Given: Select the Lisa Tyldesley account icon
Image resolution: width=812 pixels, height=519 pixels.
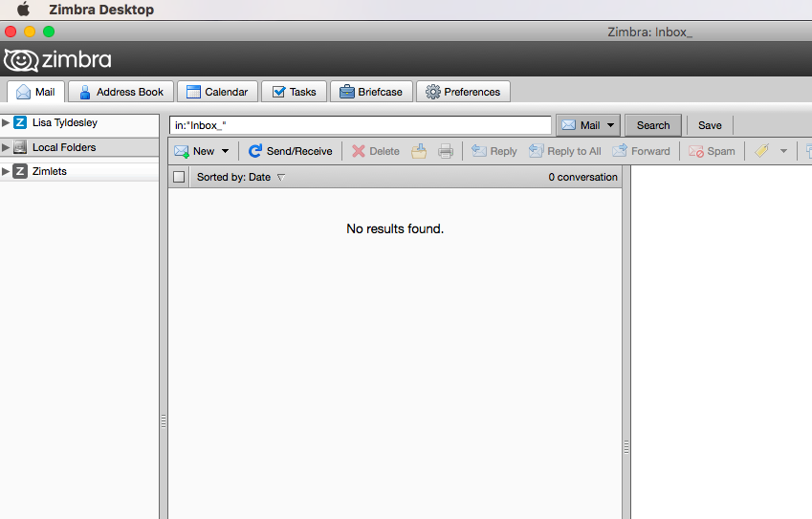Looking at the screenshot, I should pos(20,122).
